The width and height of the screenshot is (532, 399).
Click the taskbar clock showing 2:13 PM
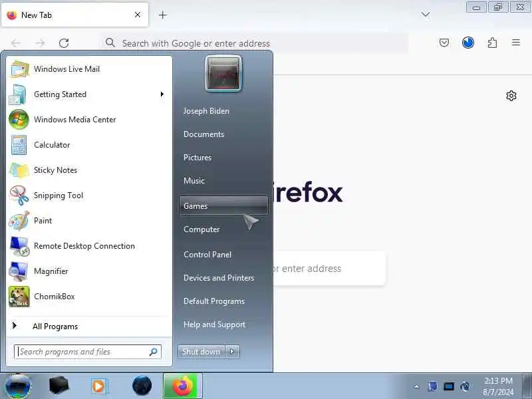tap(498, 386)
